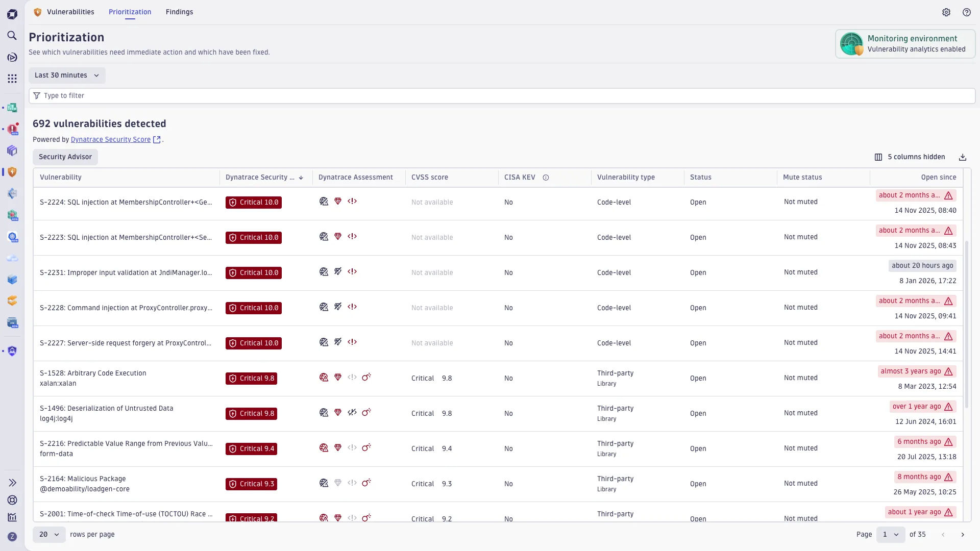Collapse the sidebar with the double chevron
The height and width of the screenshot is (551, 980).
pyautogui.click(x=12, y=482)
